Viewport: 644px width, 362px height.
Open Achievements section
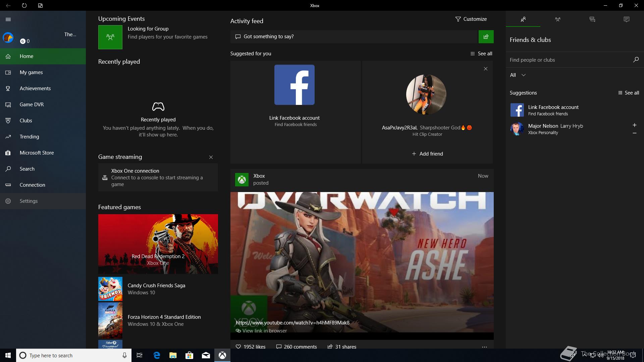tap(43, 88)
